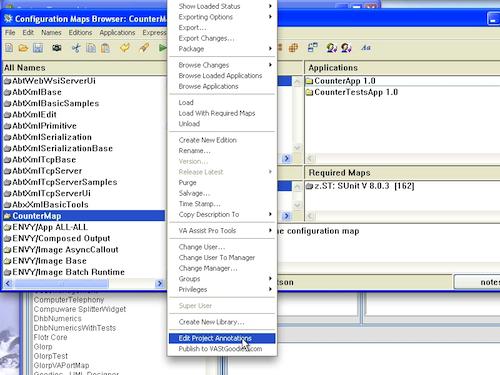Open the File menu

coord(10,33)
